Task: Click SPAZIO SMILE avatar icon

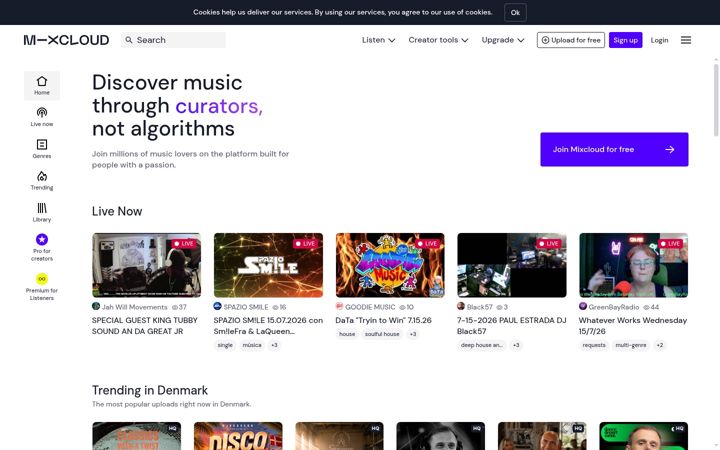Action: [x=218, y=306]
